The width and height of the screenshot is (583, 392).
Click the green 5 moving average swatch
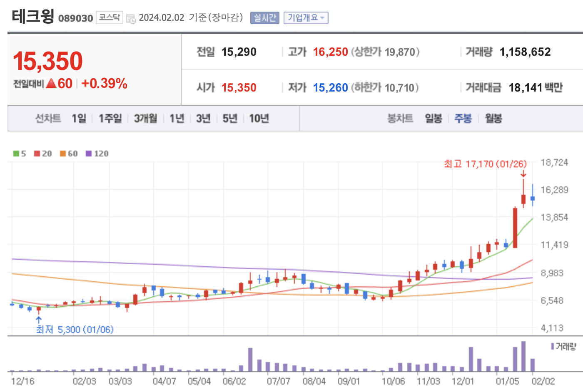pos(16,154)
